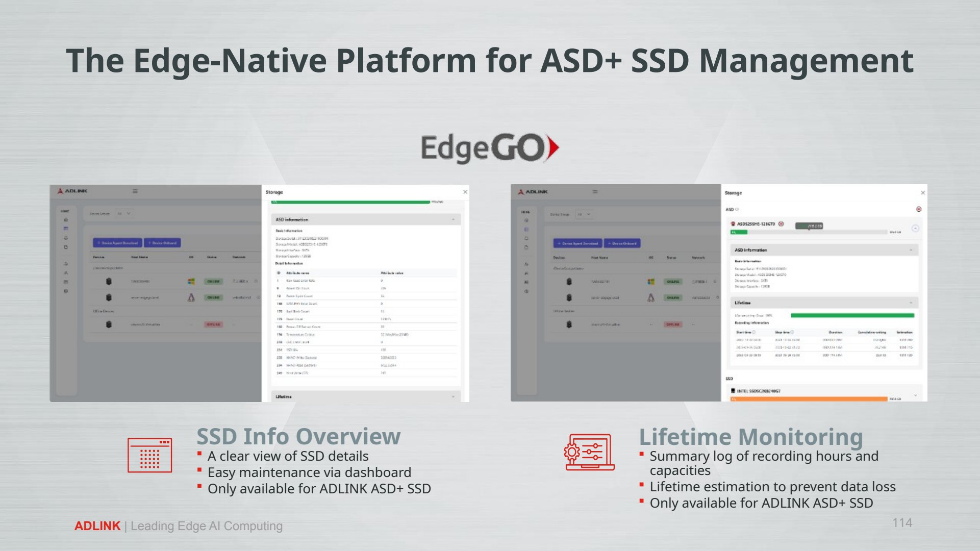The image size is (980, 551).
Task: Click the EdgeGO logo
Action: click(490, 148)
